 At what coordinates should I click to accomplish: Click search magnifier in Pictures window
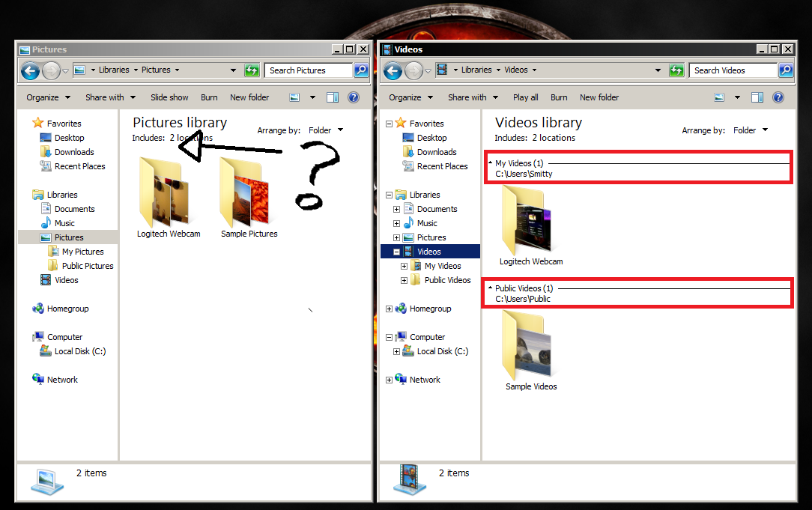point(361,70)
